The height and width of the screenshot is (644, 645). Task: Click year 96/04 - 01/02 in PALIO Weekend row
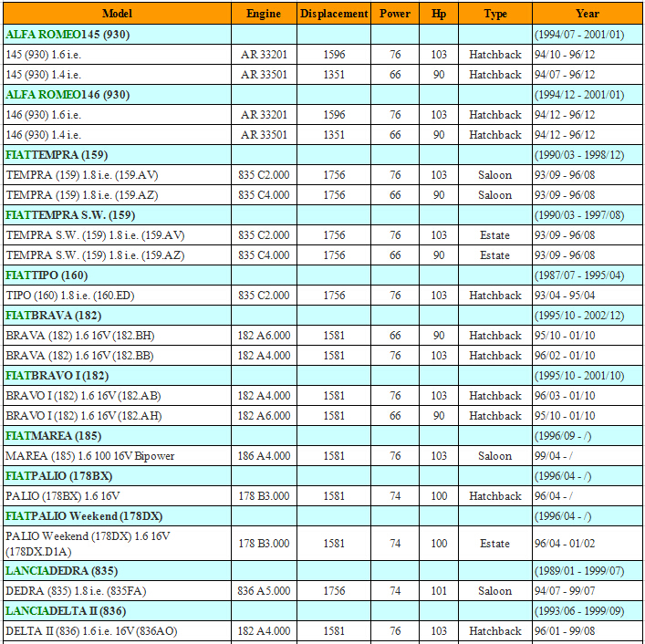[565, 544]
